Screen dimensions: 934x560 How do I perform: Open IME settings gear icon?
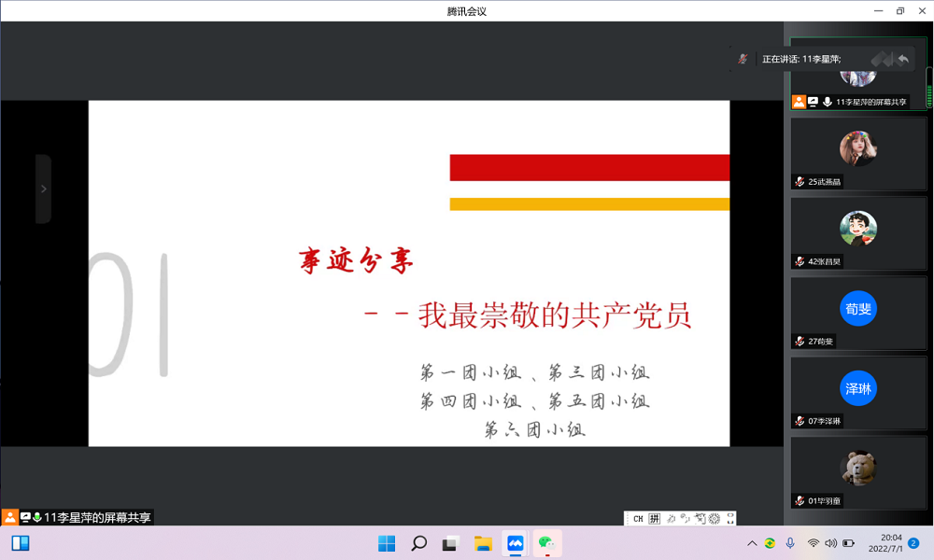[715, 519]
